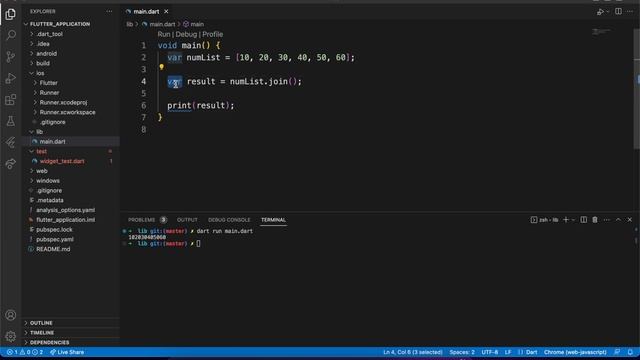Click errors and warnings status indicator
Image resolution: width=640 pixels, height=360 pixels.
tap(24, 352)
